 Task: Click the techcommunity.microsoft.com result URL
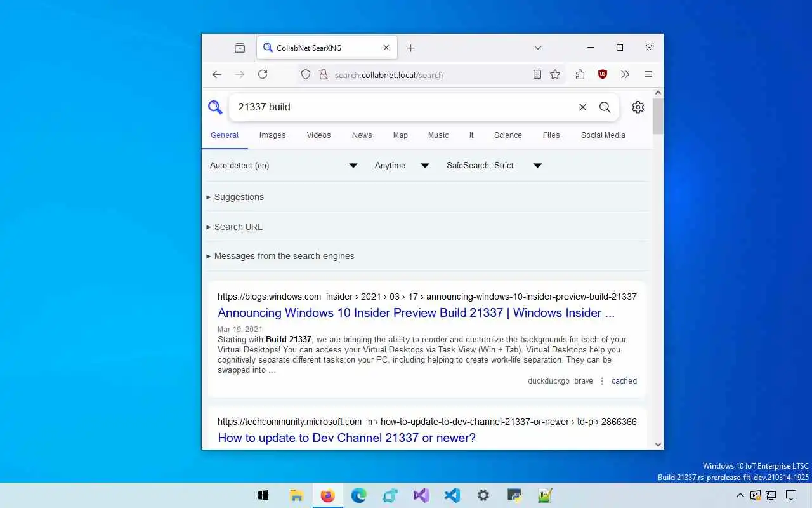point(427,422)
